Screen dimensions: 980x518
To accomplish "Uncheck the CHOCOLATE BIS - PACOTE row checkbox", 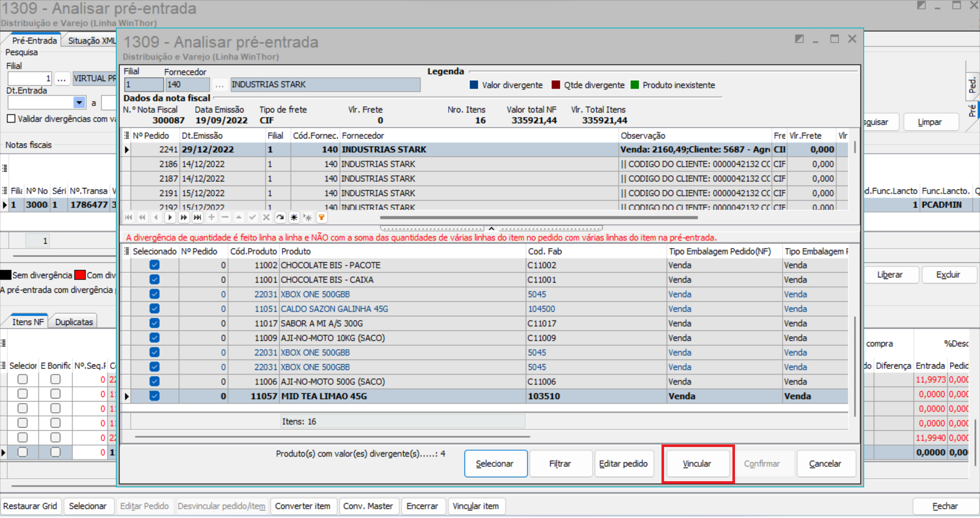I will click(154, 265).
